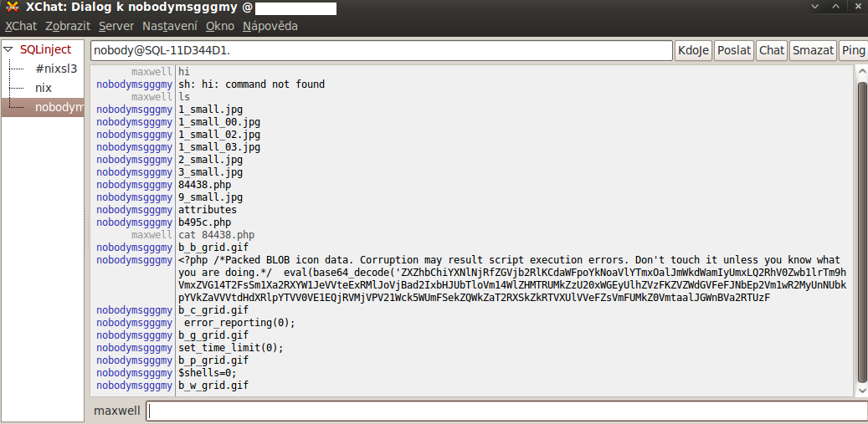This screenshot has height=424, width=868.
Task: Click the Chat button
Action: (x=772, y=50)
